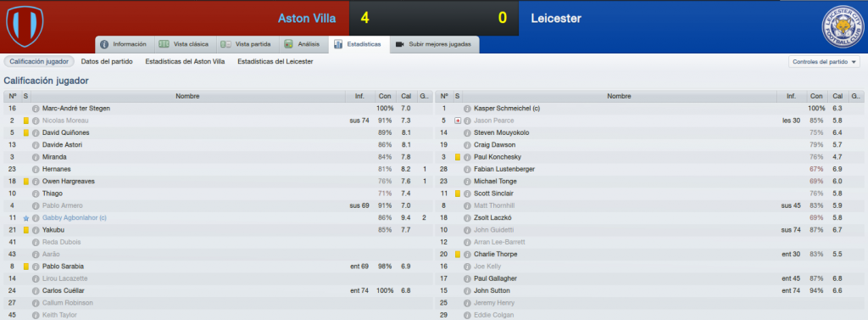Switch to the Análisis tab
Viewport: 868px width, 320px height.
302,44
